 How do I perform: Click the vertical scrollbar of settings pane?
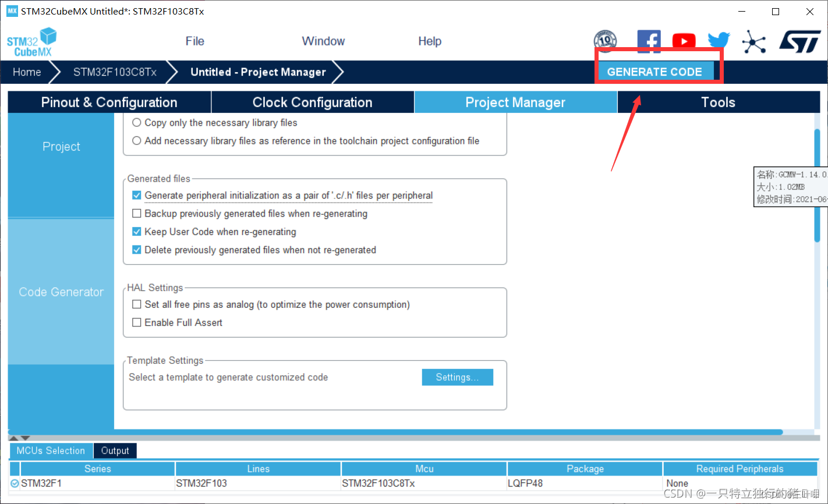tap(817, 185)
